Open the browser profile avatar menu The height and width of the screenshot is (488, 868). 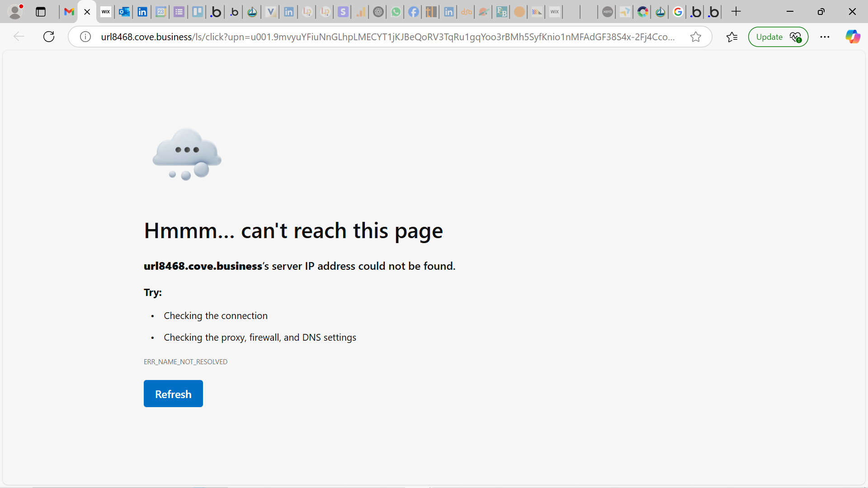point(16,12)
